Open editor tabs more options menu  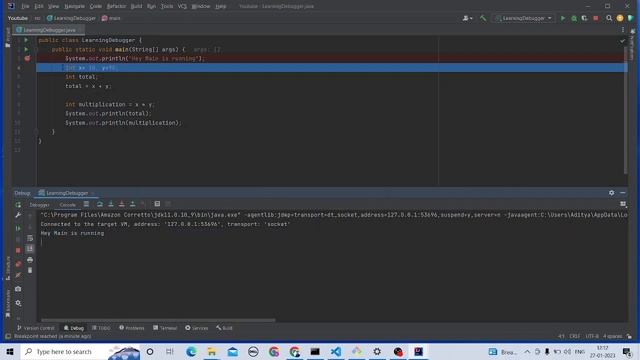point(623,30)
